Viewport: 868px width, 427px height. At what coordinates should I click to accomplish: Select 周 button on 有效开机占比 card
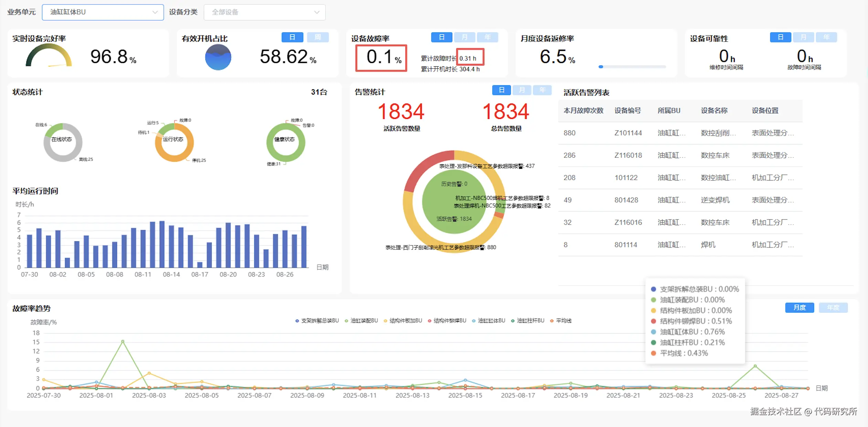coord(317,37)
